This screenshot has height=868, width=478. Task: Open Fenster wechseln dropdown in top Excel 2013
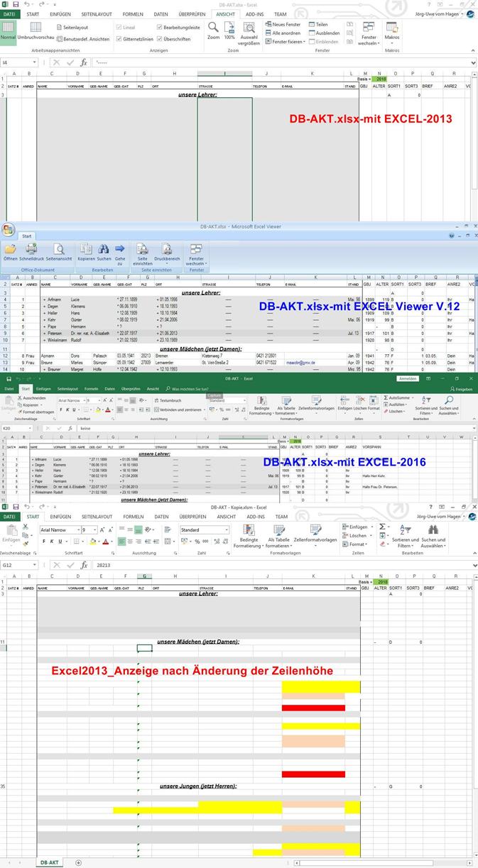pos(369,33)
